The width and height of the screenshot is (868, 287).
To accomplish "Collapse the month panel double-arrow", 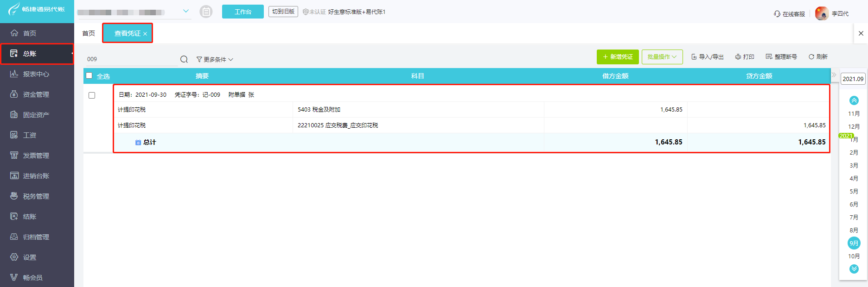I will coord(834,75).
